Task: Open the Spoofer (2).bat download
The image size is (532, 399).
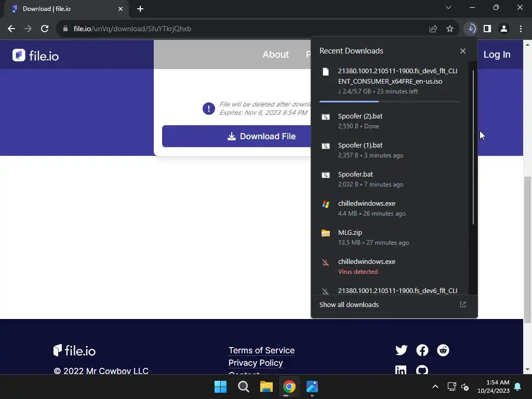Action: click(390, 121)
